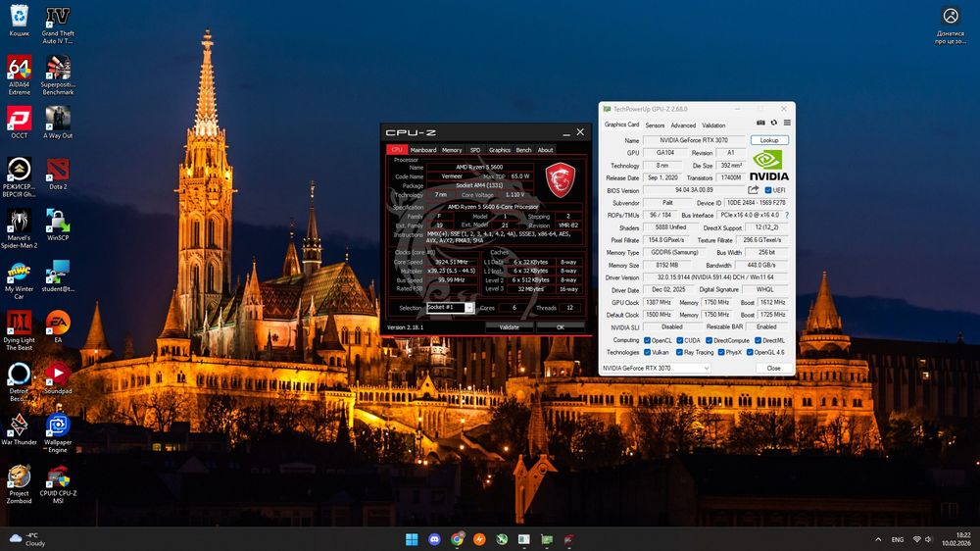Click the volume icon in system tray
The width and height of the screenshot is (980, 551).
929,539
